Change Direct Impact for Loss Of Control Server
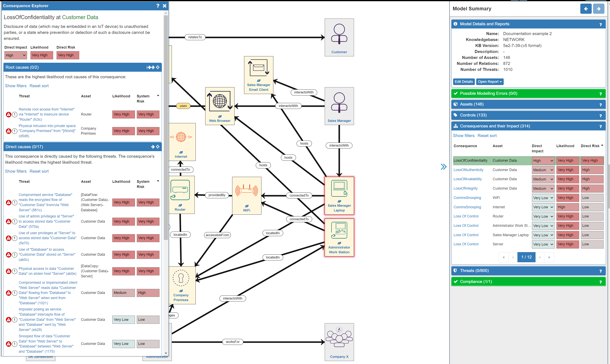Image resolution: width=610 pixels, height=364 pixels. 543,244
